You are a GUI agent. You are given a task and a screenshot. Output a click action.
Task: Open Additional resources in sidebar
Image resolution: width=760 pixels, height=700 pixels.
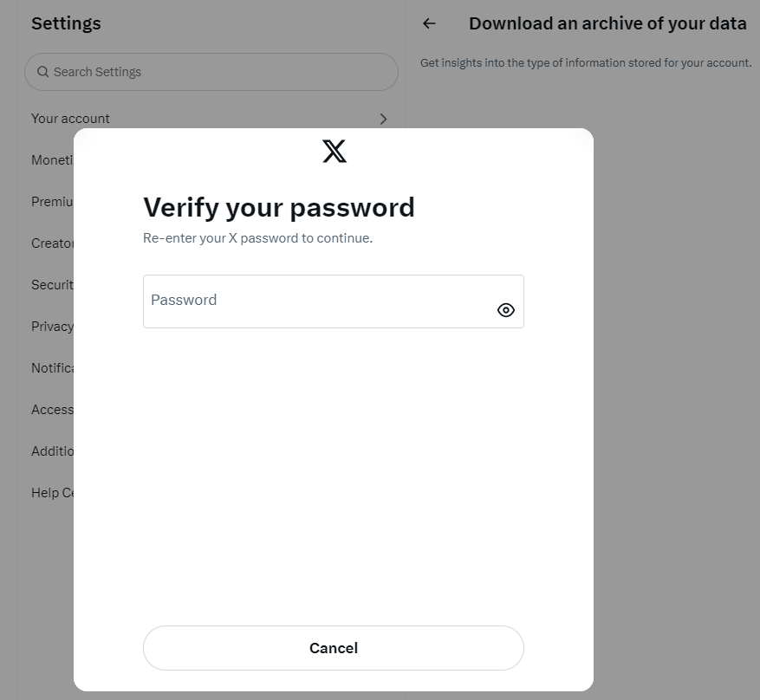click(52, 451)
